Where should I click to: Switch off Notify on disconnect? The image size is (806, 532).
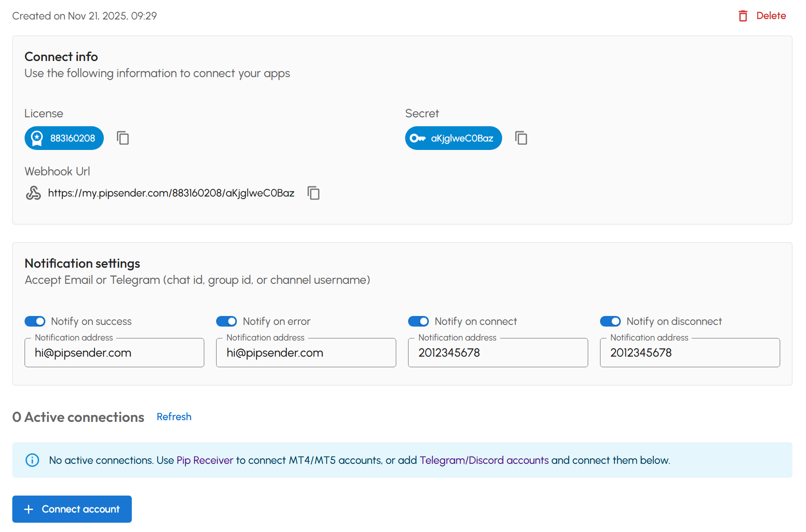click(610, 321)
